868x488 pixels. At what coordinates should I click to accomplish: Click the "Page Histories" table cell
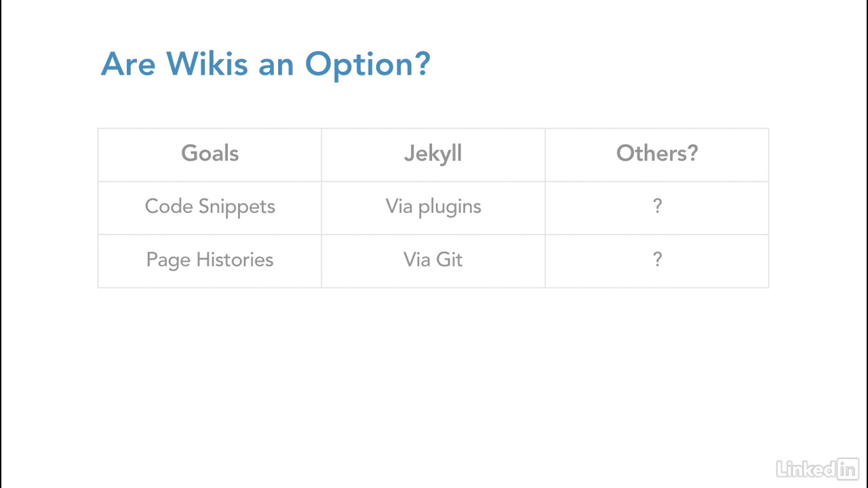(x=210, y=260)
